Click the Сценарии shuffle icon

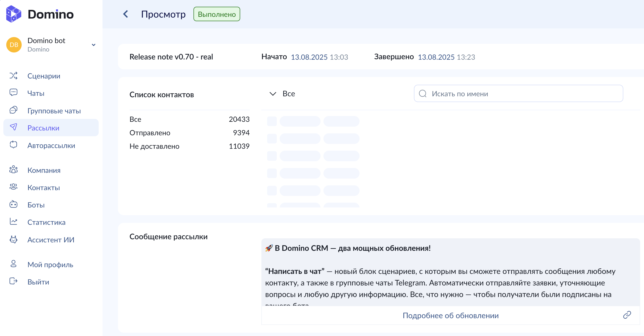pyautogui.click(x=13, y=76)
